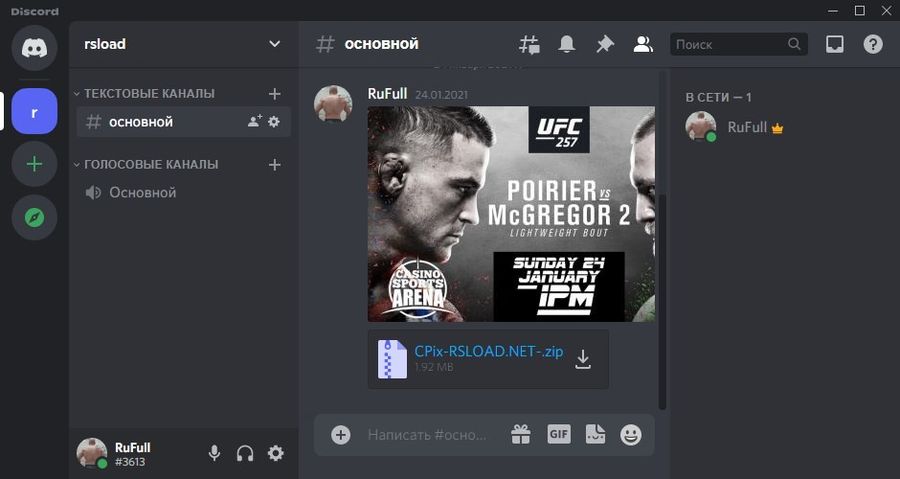Screen dimensions: 900x479
Task: Open the UFC 257 poster image
Action: (x=511, y=214)
